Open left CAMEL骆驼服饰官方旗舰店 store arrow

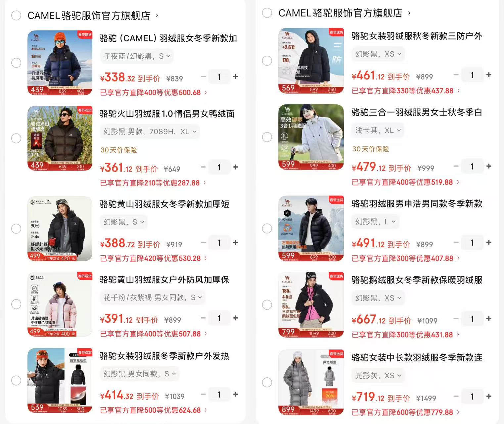[x=157, y=15]
